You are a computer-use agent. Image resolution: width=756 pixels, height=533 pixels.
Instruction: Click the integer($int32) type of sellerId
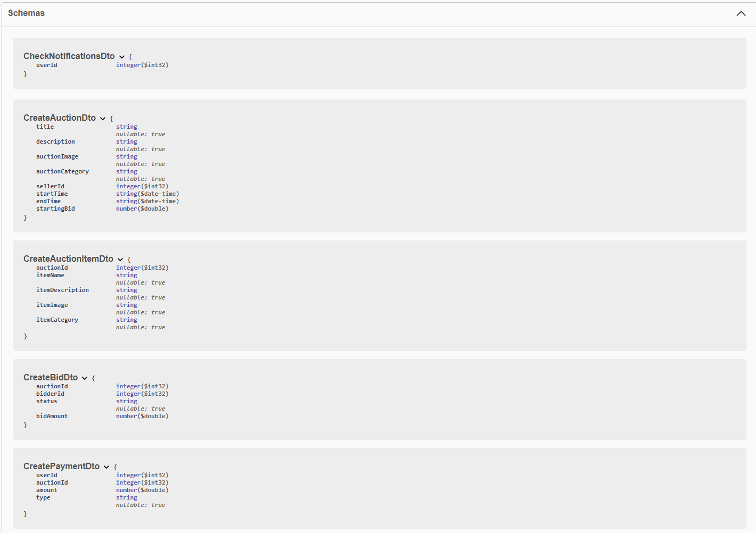[142, 186]
